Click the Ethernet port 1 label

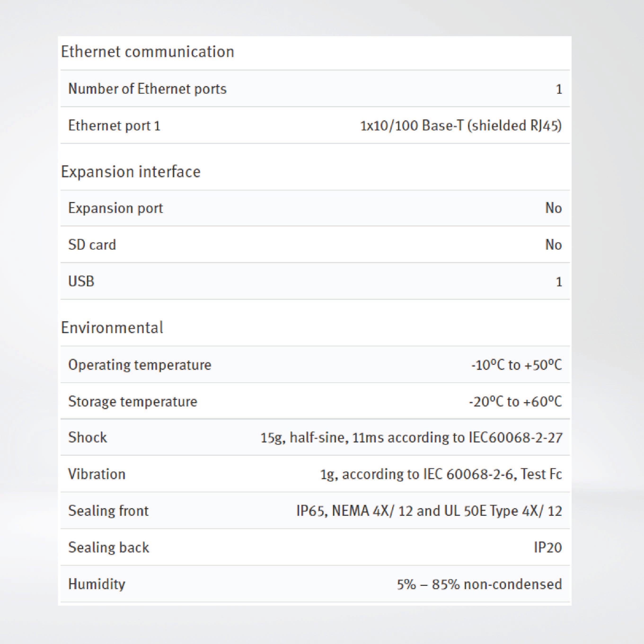[114, 126]
